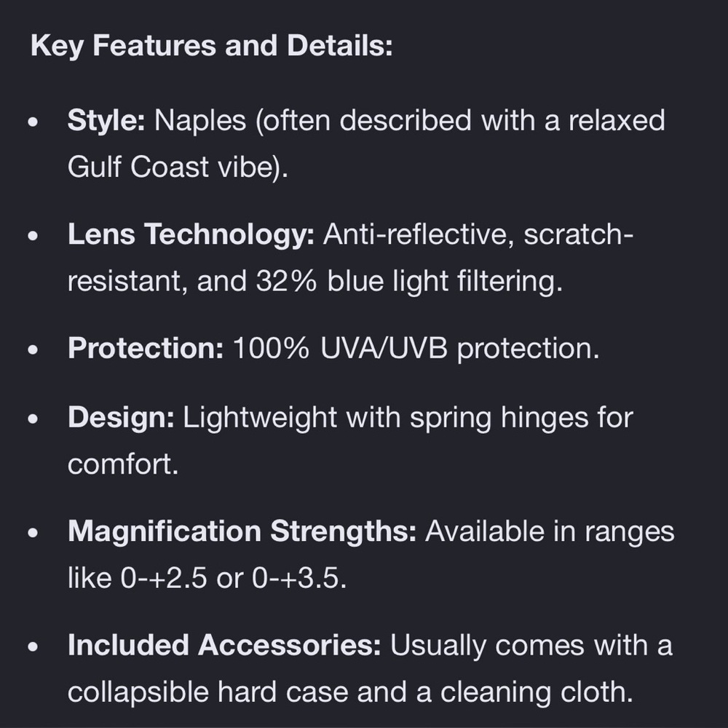Click the bold 'Lens Technology:' label
Screen dimensions: 728x728
(191, 234)
